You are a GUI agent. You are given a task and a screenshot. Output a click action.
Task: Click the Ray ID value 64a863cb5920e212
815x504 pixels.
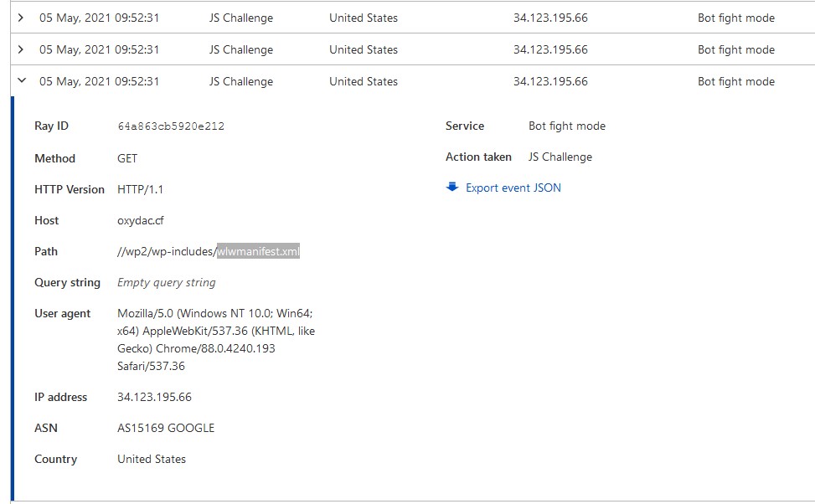click(171, 126)
